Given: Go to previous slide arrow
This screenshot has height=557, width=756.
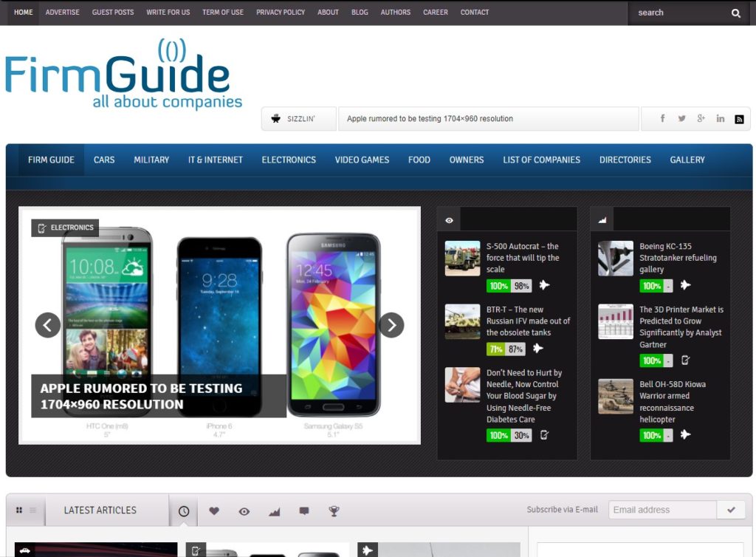Looking at the screenshot, I should pyautogui.click(x=48, y=325).
